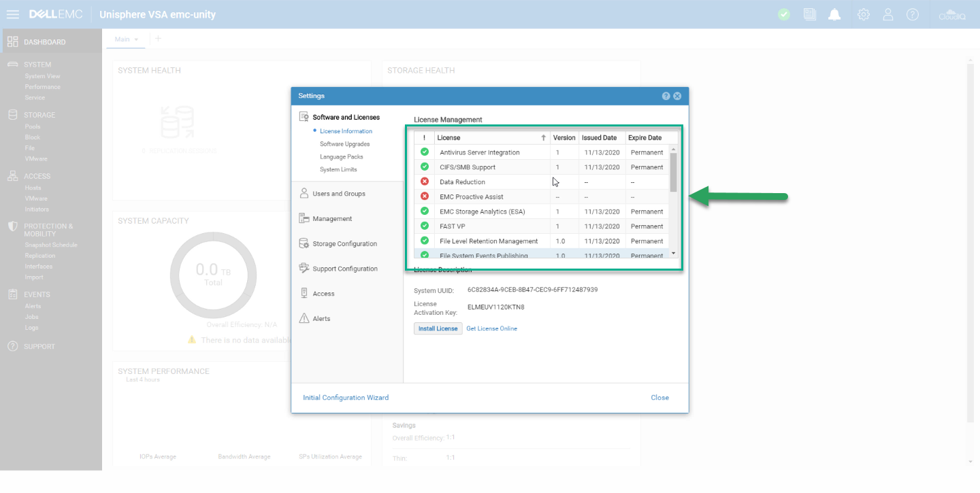Open Support Configuration settings section
The width and height of the screenshot is (980, 493).
click(345, 269)
